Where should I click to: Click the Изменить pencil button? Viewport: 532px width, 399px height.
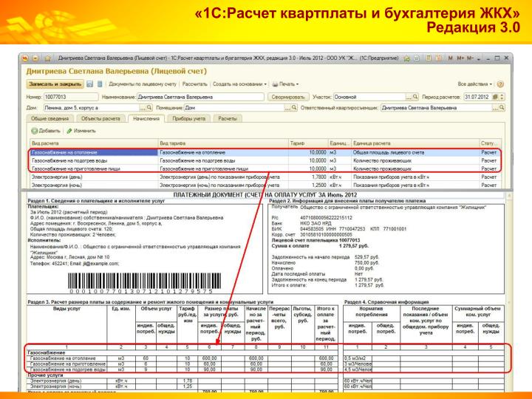pyautogui.click(x=81, y=131)
